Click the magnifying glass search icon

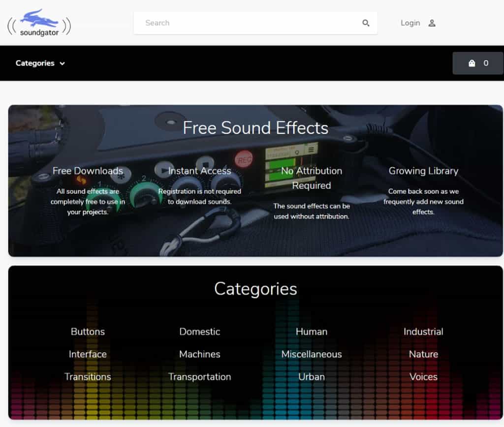tap(366, 23)
